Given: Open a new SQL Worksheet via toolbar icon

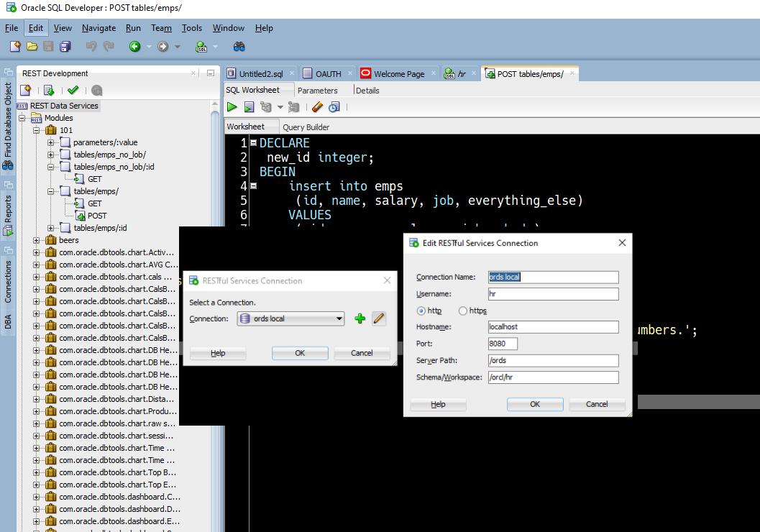Looking at the screenshot, I should pyautogui.click(x=201, y=47).
